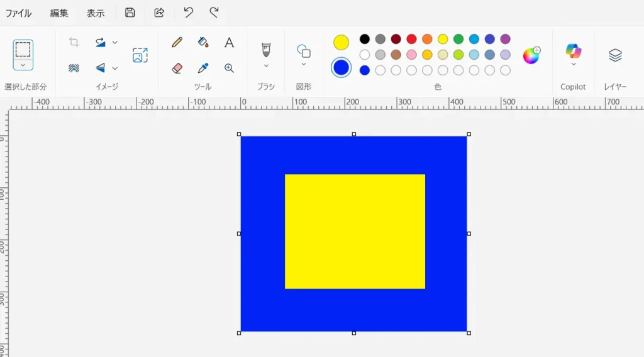This screenshot has width=644, height=357.
Task: Click the Save floppy disk icon
Action: point(130,13)
